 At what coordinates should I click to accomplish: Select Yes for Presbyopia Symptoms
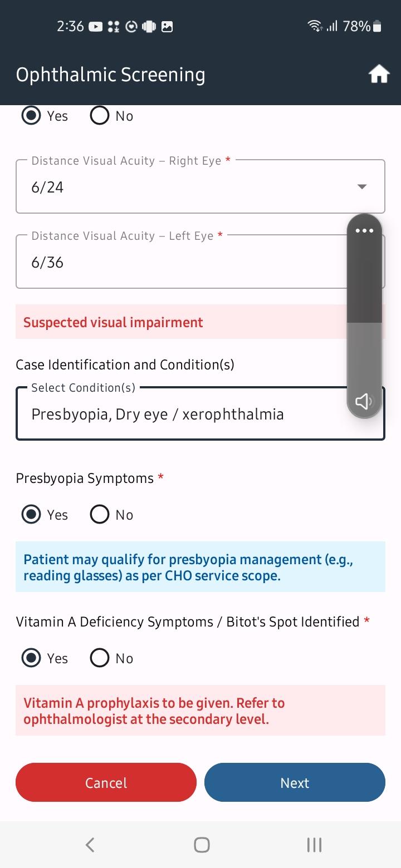(31, 515)
